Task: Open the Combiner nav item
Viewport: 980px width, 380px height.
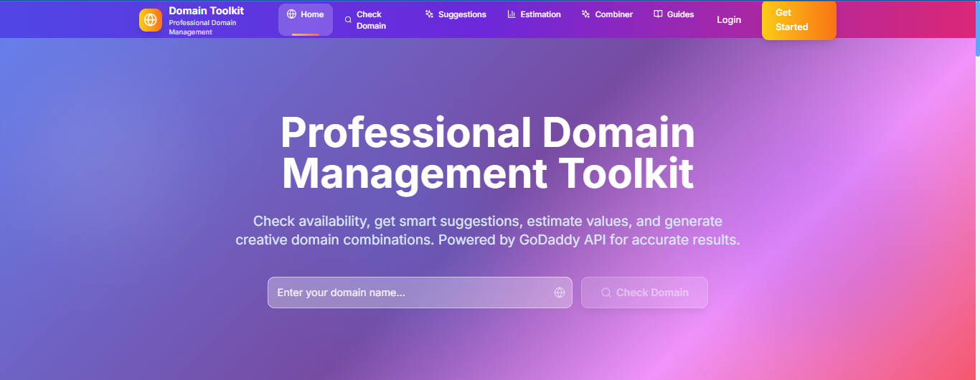Action: click(608, 14)
